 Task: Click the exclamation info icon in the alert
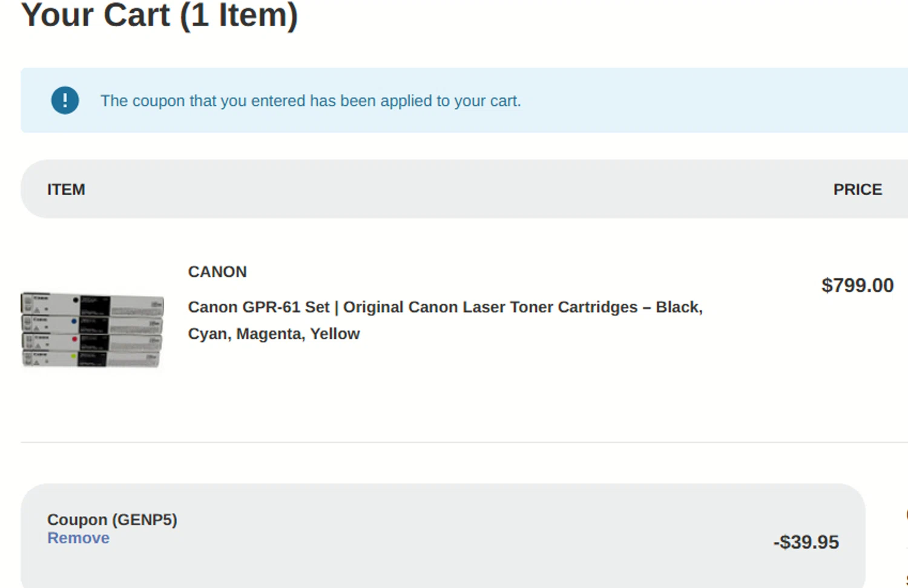pyautogui.click(x=65, y=100)
